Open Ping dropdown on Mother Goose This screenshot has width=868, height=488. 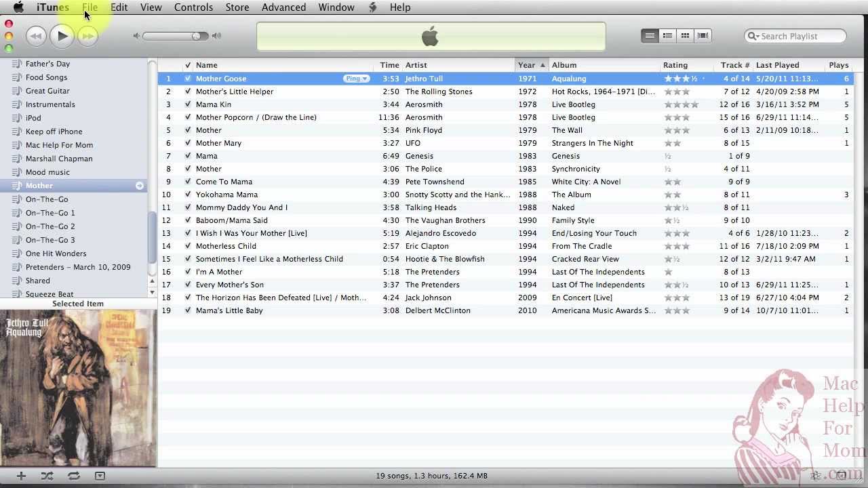point(356,79)
